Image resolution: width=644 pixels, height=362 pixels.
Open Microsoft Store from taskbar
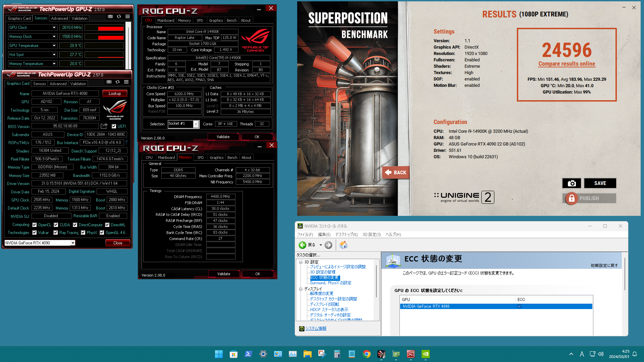pyautogui.click(x=233, y=354)
